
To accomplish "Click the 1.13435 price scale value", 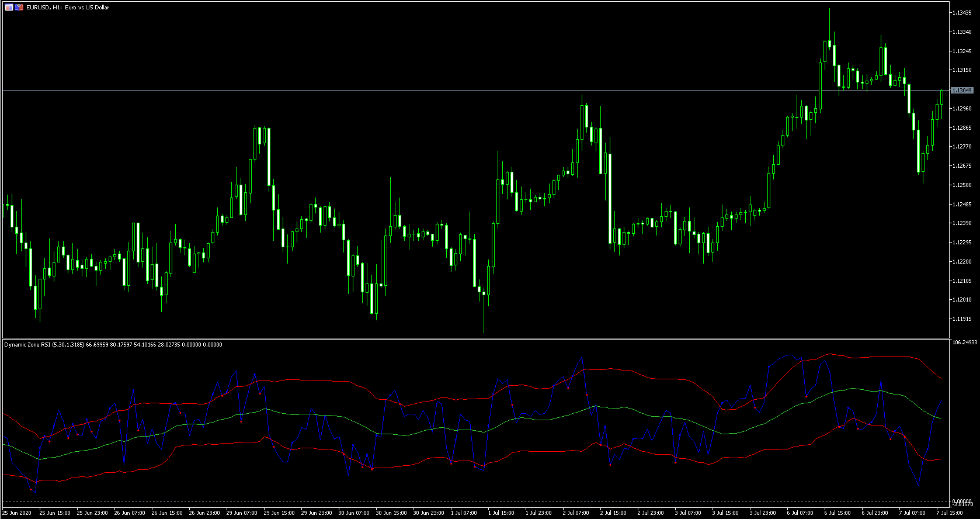I will 962,13.
